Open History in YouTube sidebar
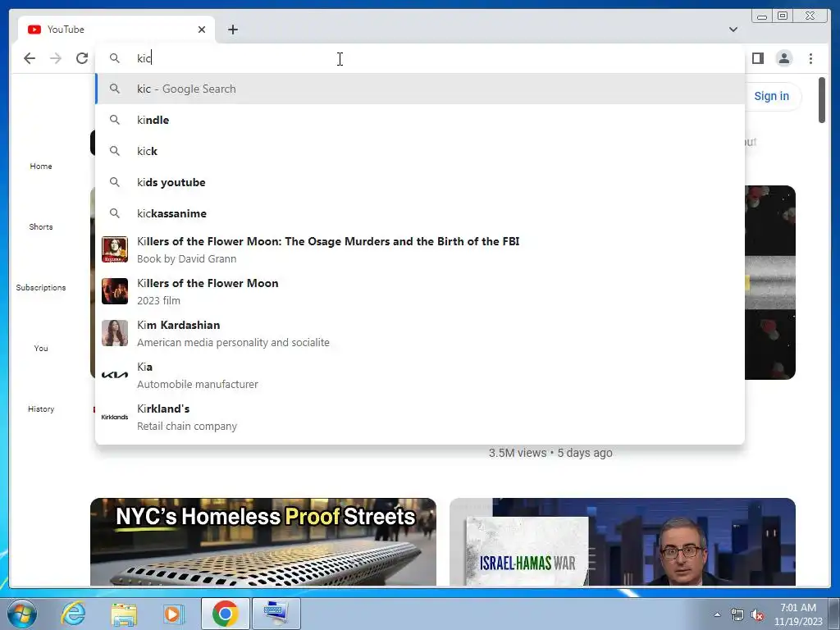 41,409
